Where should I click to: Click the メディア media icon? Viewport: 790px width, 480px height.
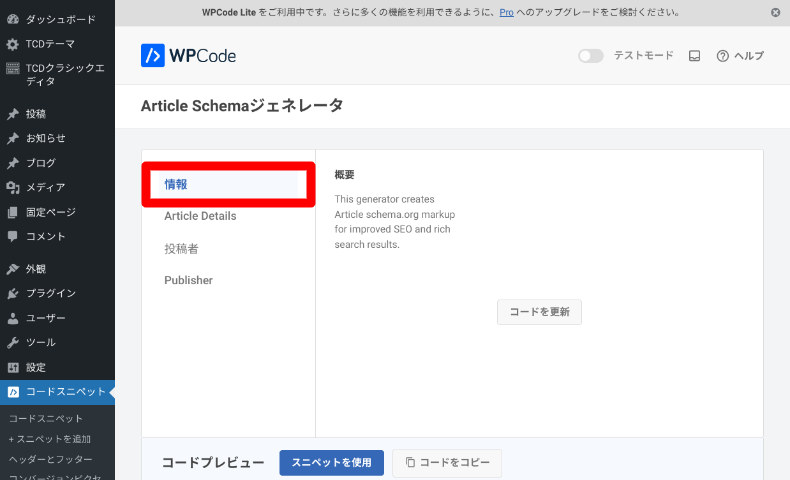pyautogui.click(x=13, y=187)
